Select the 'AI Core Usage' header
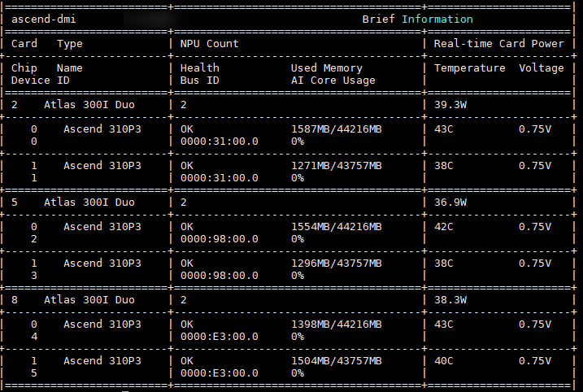The image size is (583, 392). tap(333, 81)
